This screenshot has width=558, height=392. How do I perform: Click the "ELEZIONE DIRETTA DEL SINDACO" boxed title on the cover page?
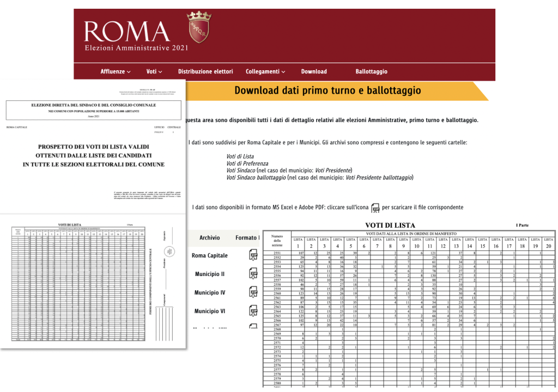coord(94,110)
